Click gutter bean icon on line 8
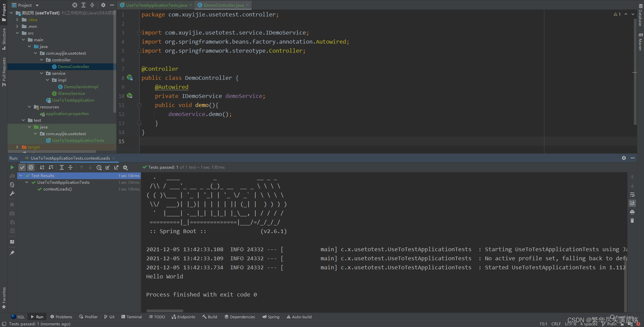 (x=130, y=78)
